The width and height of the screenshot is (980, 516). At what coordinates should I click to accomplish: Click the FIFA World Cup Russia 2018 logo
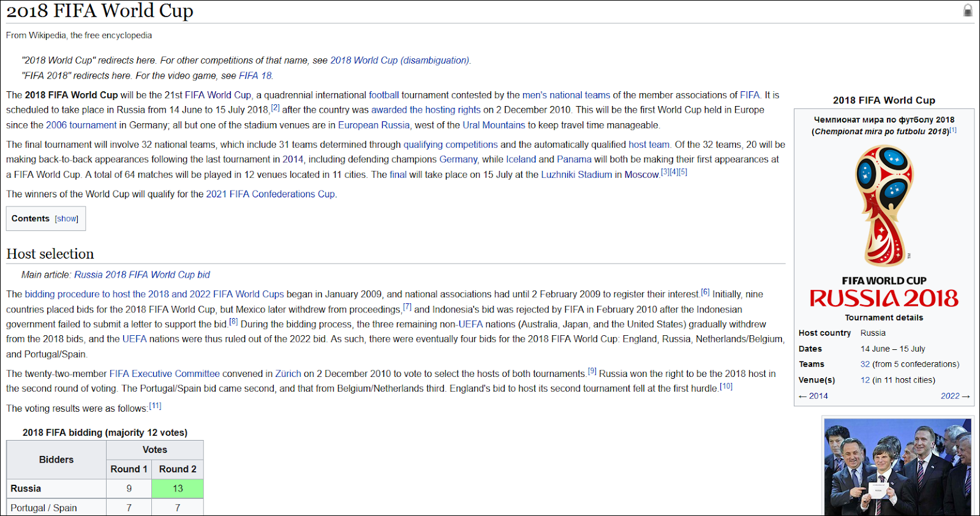click(x=884, y=225)
